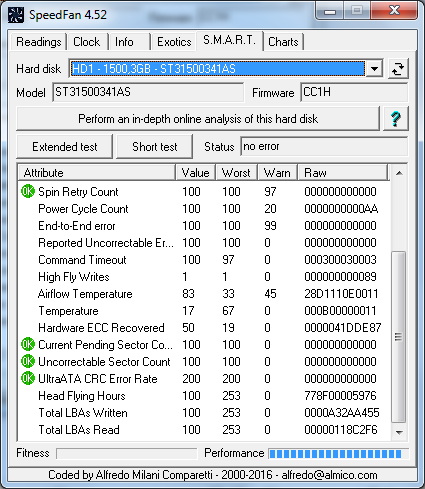Select the High Fly Writes row
425x489 pixels.
203,277
